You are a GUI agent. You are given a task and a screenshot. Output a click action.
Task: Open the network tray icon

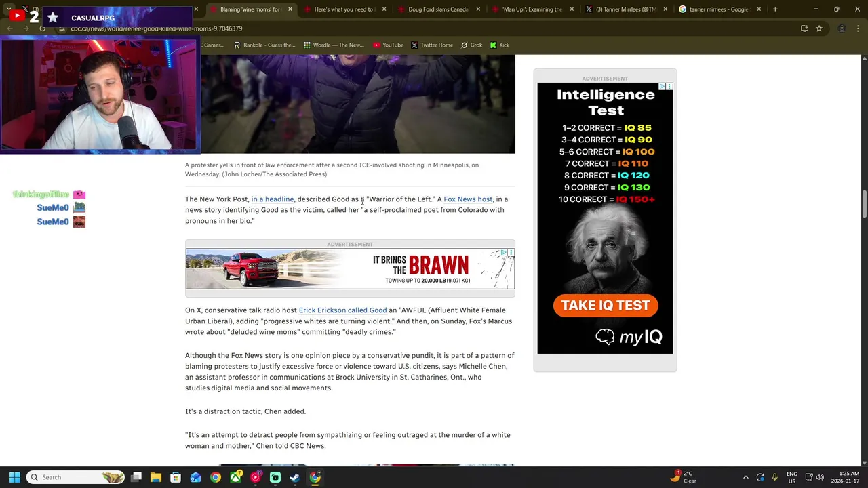(x=809, y=477)
